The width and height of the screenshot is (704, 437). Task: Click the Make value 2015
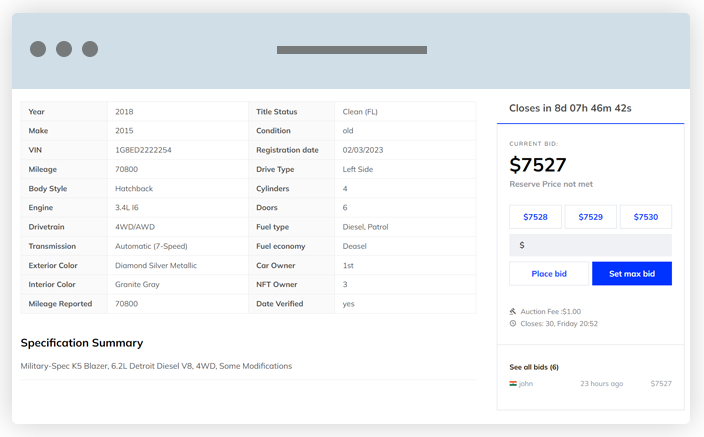124,131
